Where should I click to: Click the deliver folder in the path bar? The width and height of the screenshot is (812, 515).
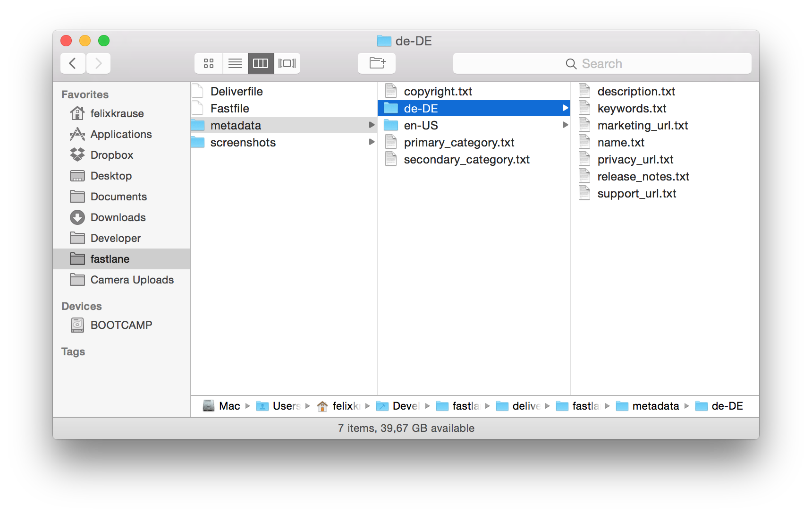coord(518,406)
